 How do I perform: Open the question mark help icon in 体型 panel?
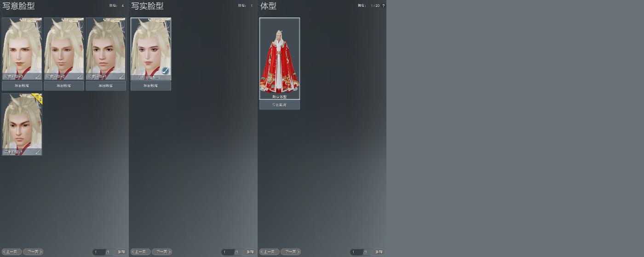pyautogui.click(x=384, y=6)
